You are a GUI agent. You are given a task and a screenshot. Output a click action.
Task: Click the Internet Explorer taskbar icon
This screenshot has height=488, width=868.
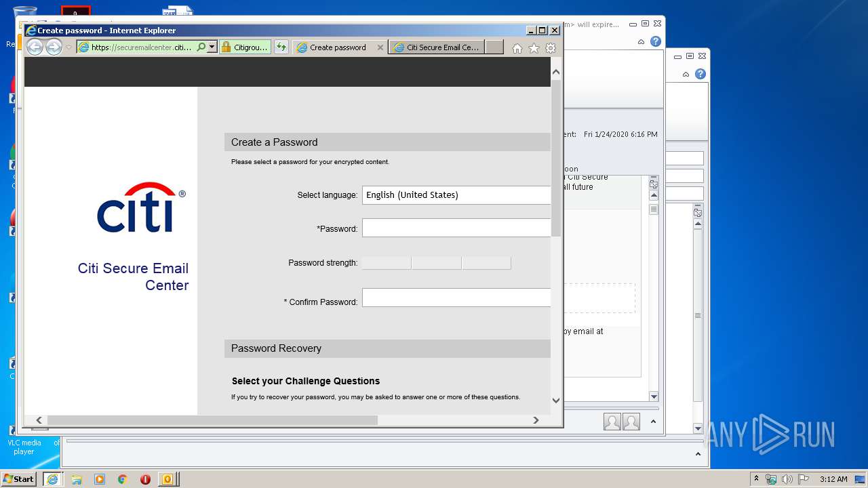click(52, 479)
